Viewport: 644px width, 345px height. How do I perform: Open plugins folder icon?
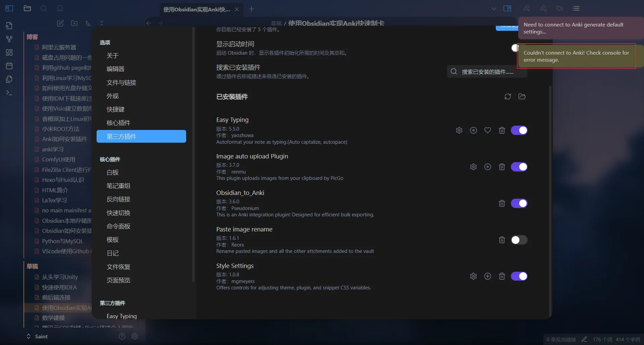(x=522, y=96)
